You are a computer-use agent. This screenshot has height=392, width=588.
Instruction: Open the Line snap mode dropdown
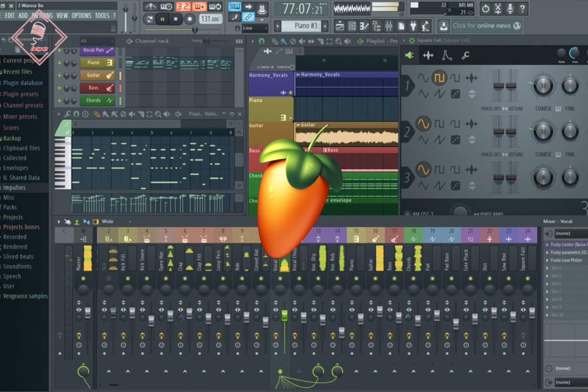pos(255,28)
